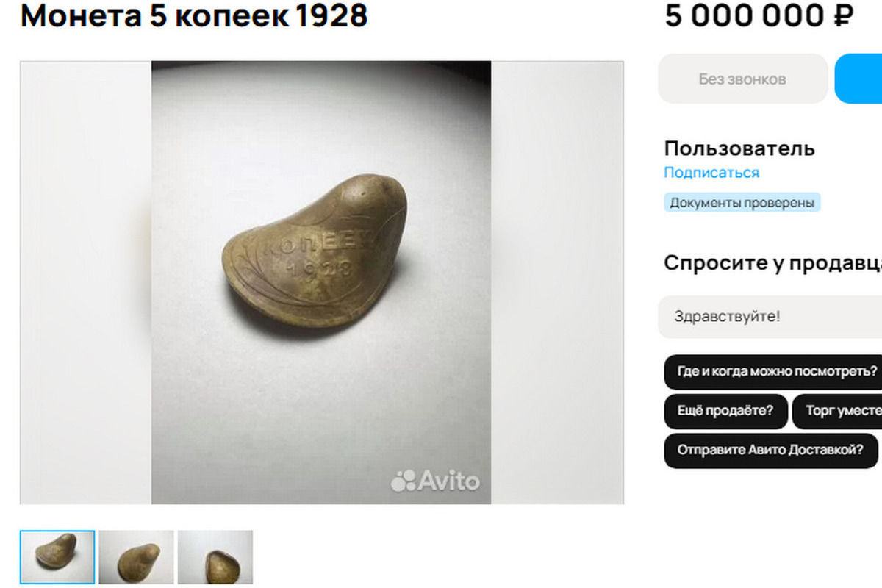Choose 'Ещё продаёте?' quick question
Screen dimensions: 882x588
[725, 411]
